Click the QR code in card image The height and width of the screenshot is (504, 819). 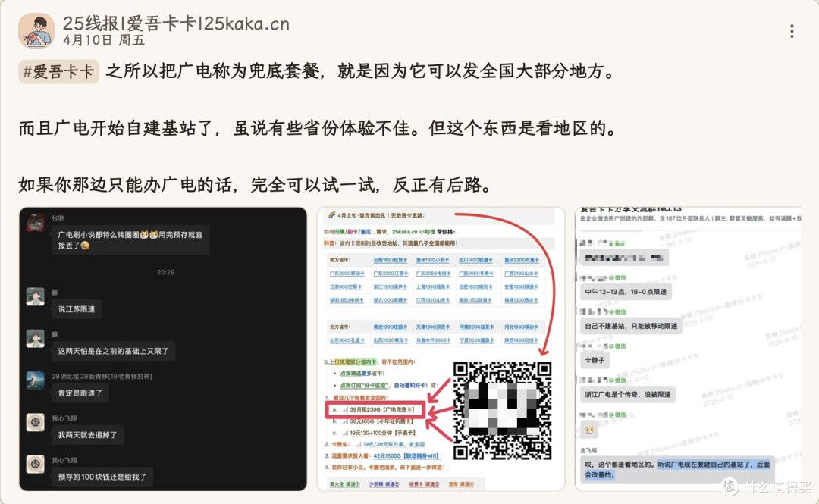(502, 411)
